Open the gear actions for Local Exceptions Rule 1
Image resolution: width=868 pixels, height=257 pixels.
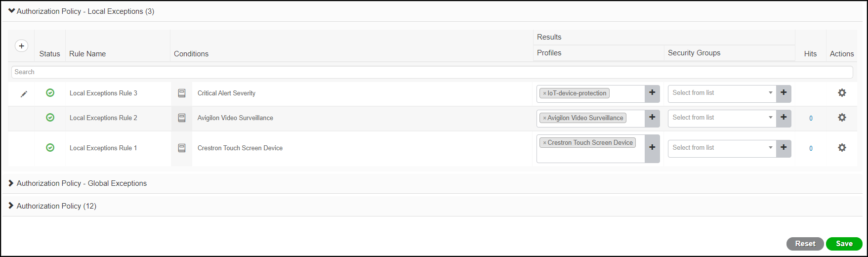point(842,148)
